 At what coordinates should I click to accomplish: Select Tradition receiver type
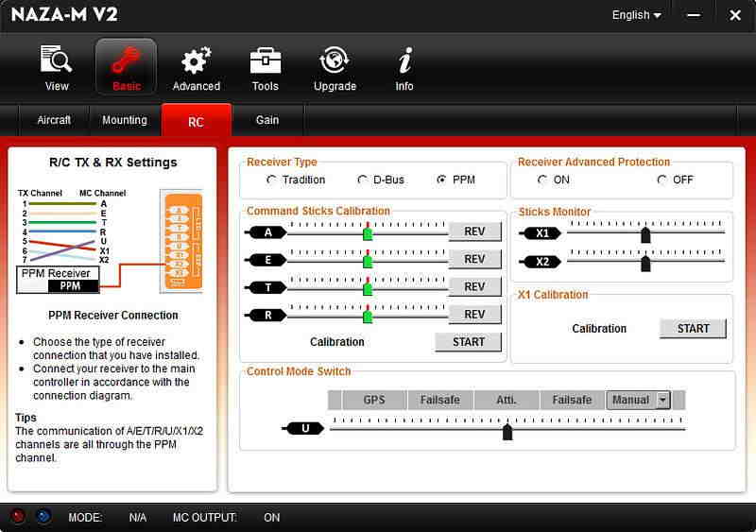point(271,180)
